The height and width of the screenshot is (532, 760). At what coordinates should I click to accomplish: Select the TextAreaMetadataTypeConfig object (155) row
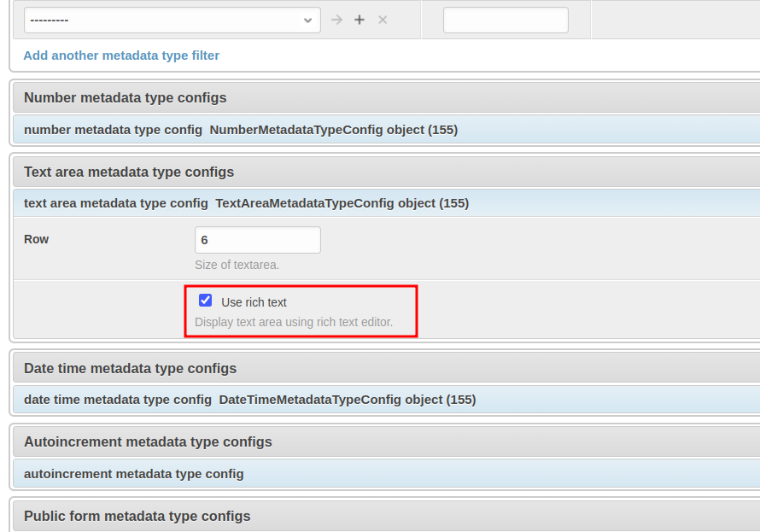(342, 203)
